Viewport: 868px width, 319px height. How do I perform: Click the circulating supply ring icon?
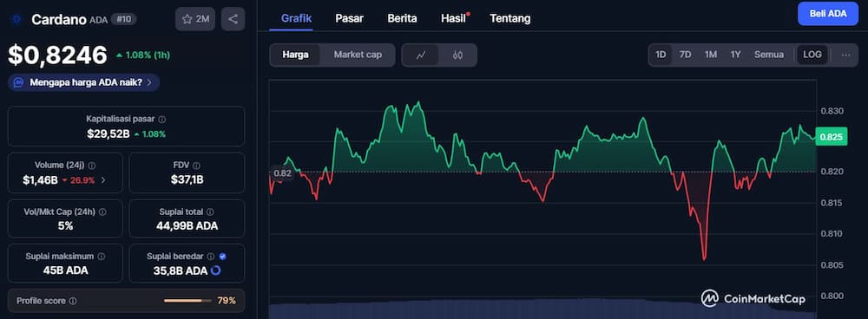(x=216, y=271)
